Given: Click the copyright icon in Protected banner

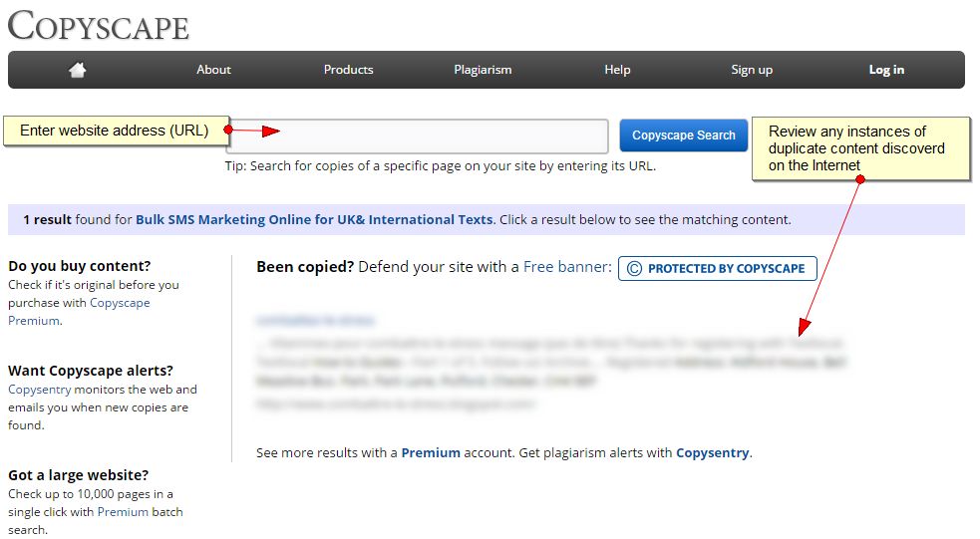Looking at the screenshot, I should [634, 269].
